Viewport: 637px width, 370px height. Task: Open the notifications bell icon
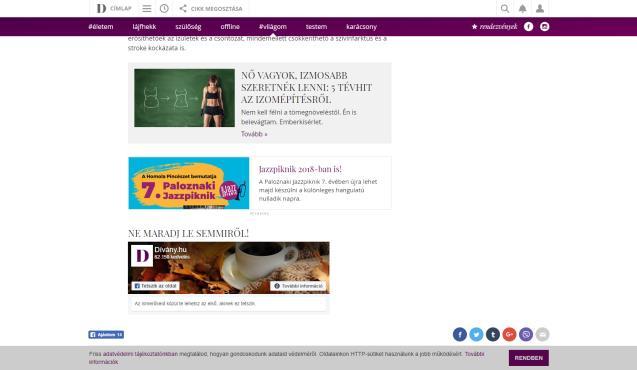coord(522,9)
